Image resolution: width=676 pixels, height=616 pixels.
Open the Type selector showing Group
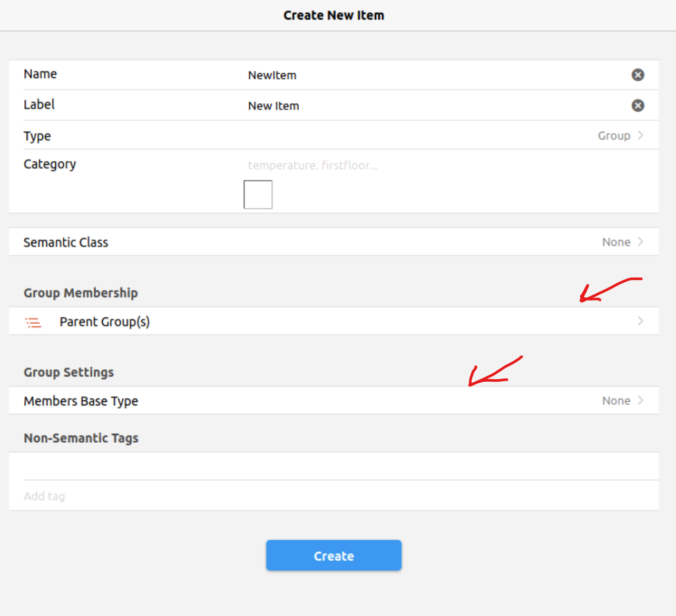tap(614, 136)
